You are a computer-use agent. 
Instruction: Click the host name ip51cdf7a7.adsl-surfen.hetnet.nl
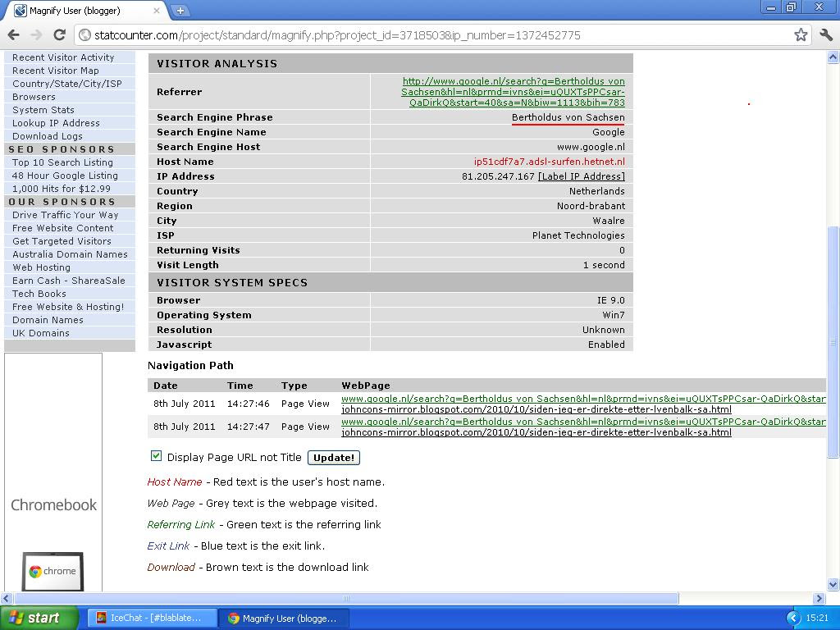pyautogui.click(x=549, y=162)
